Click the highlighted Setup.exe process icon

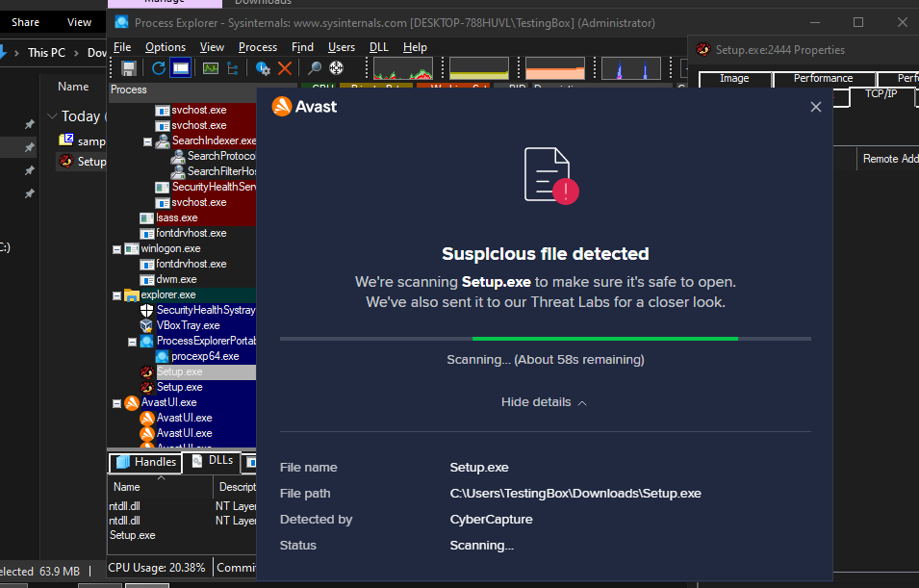(147, 371)
